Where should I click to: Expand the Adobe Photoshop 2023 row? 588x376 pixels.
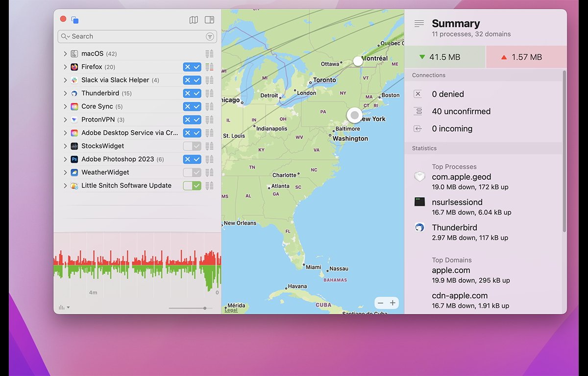[x=65, y=160]
